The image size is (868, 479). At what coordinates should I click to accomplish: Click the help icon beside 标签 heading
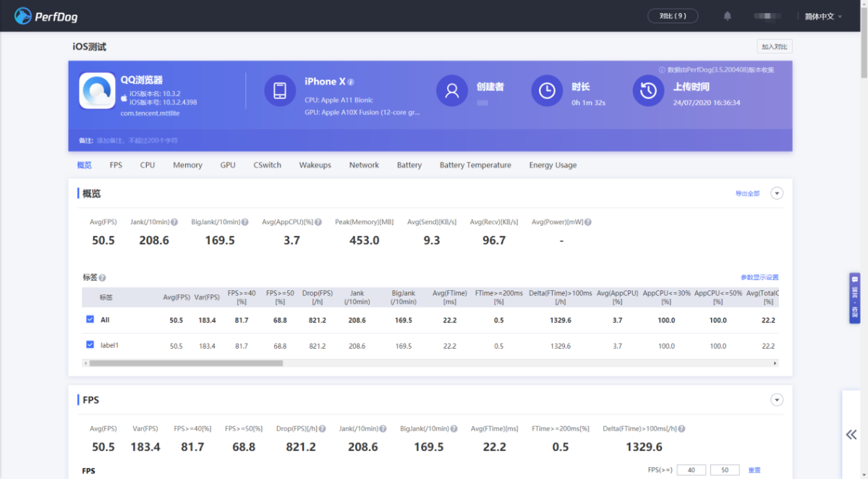click(x=102, y=278)
